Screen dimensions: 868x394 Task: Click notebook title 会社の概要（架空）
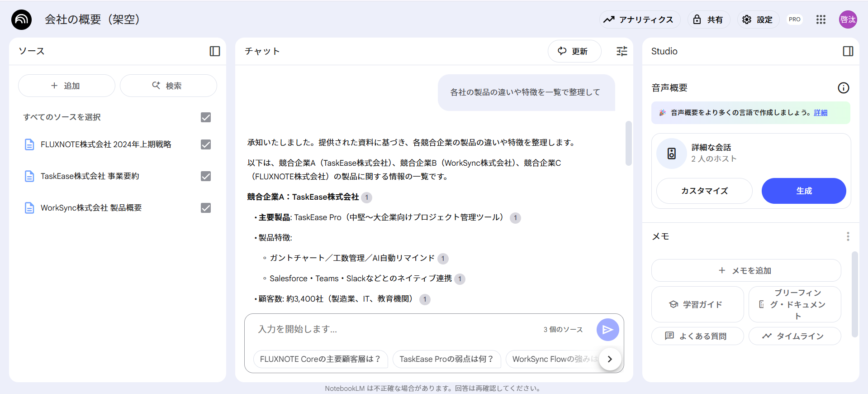coord(92,19)
